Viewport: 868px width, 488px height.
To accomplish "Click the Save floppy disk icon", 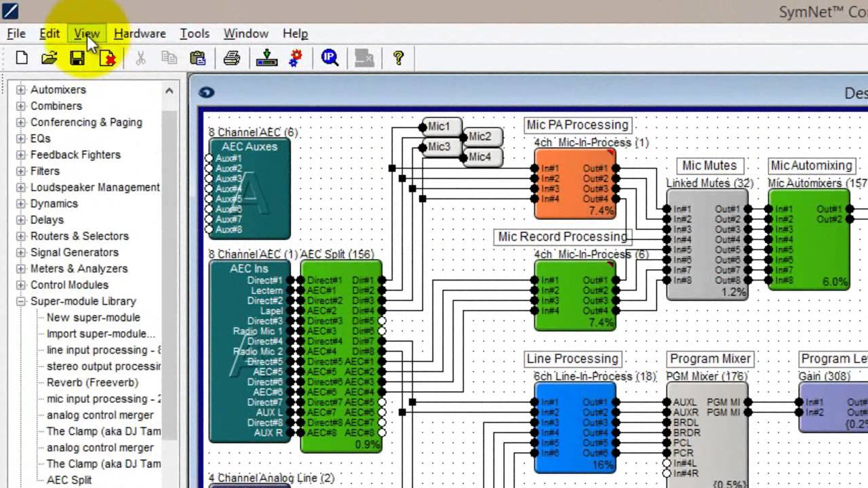I will pyautogui.click(x=77, y=58).
